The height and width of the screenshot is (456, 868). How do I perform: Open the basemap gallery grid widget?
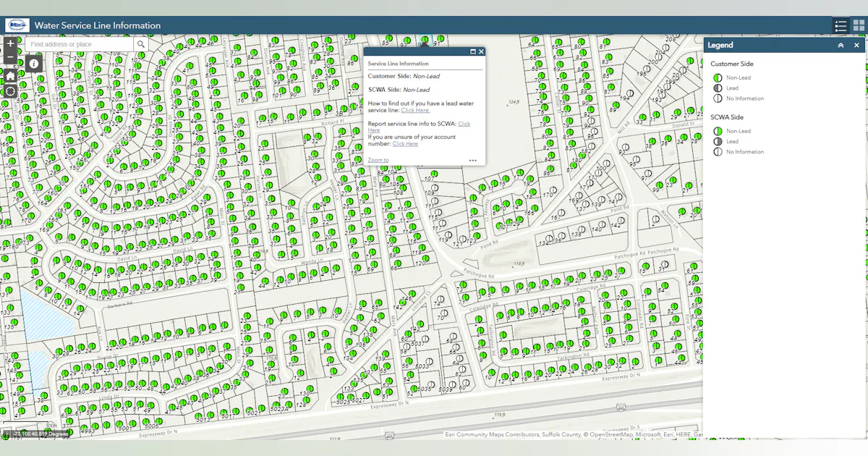859,26
